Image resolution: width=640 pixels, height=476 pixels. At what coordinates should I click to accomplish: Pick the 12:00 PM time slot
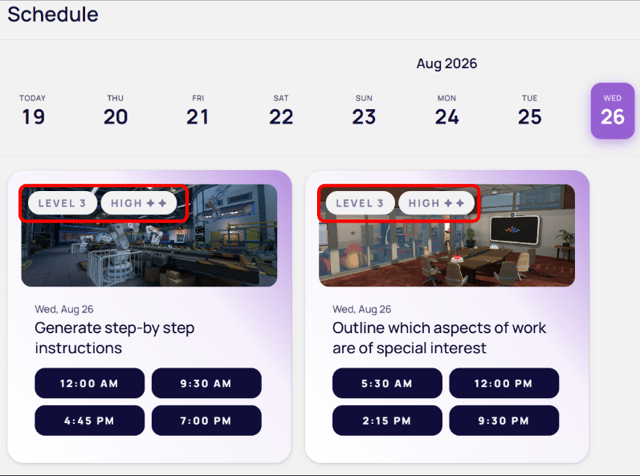(504, 383)
